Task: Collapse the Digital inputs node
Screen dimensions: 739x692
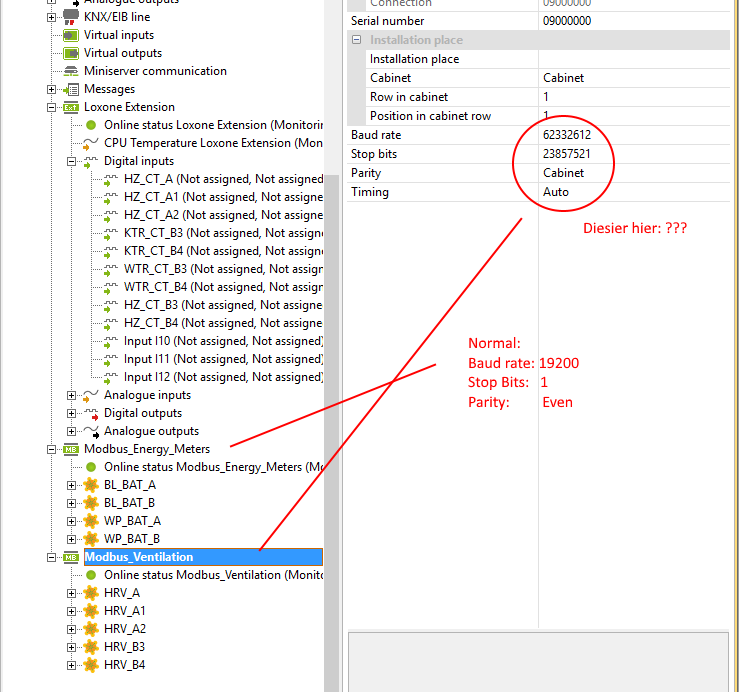Action: point(71,162)
